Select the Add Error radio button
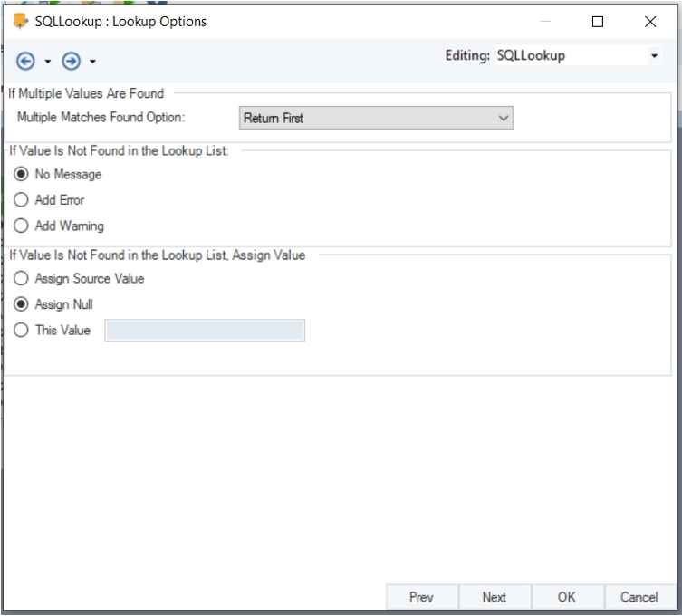This screenshot has height=616, width=682. (x=21, y=199)
